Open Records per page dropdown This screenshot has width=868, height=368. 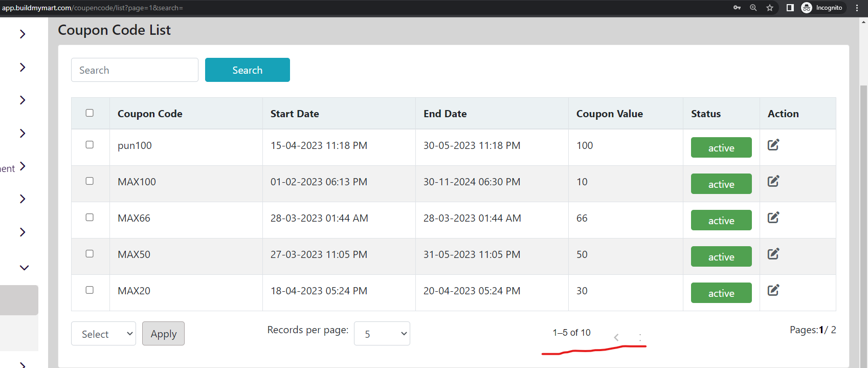coord(382,334)
